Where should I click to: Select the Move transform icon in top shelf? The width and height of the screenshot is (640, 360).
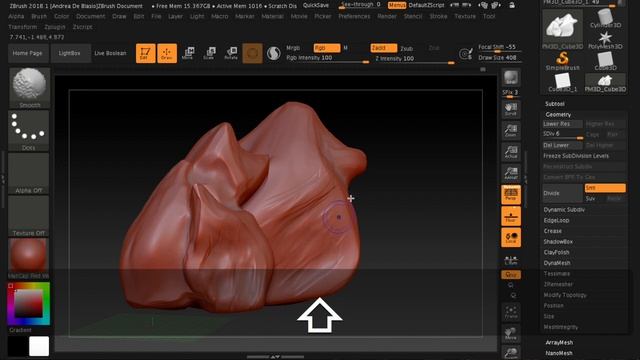(x=188, y=53)
